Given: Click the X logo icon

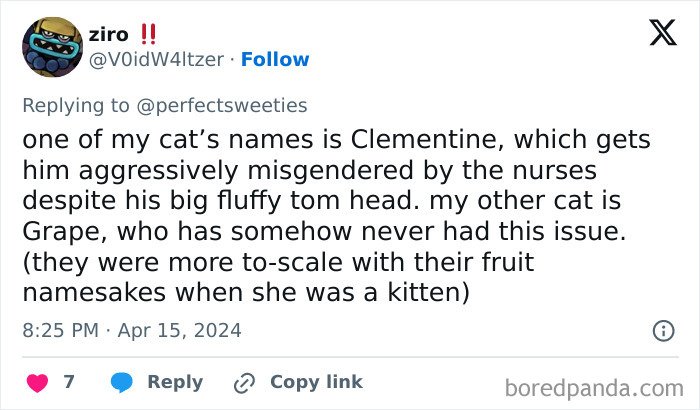Looking at the screenshot, I should (657, 35).
